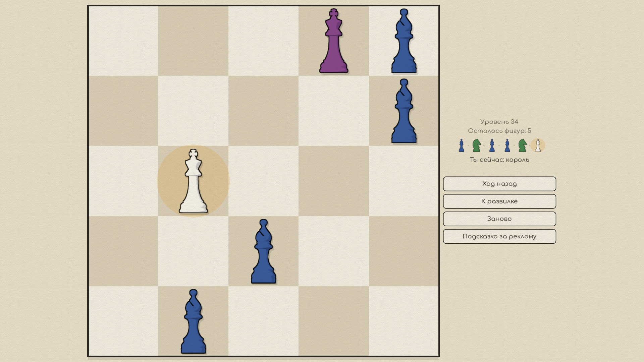The height and width of the screenshot is (362, 644).
Task: Click the blue bishop in the top-right corner square
Action: point(404,41)
